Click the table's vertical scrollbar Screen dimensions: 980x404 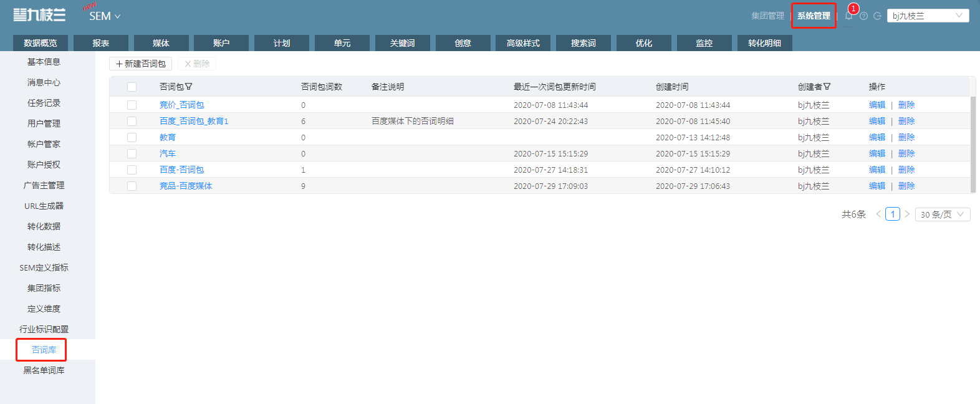[x=973, y=143]
